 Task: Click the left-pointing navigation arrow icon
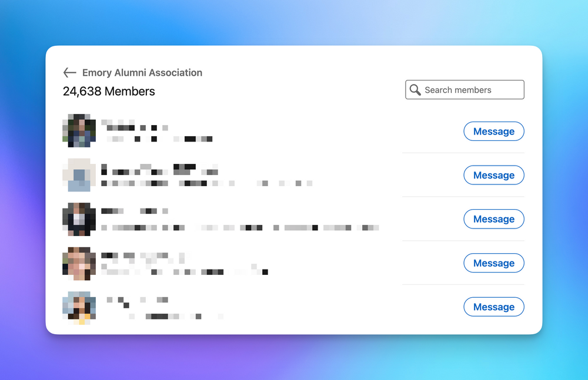pos(69,72)
